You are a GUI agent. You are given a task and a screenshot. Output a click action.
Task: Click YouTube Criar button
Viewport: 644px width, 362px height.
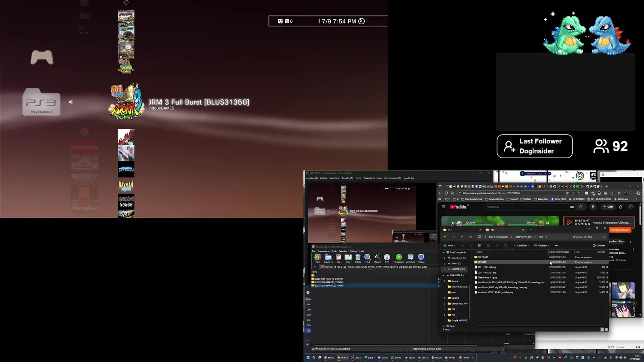(x=608, y=207)
